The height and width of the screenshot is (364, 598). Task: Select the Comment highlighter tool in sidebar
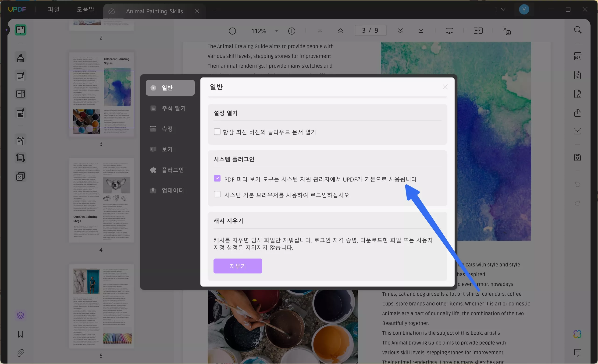coord(21,58)
